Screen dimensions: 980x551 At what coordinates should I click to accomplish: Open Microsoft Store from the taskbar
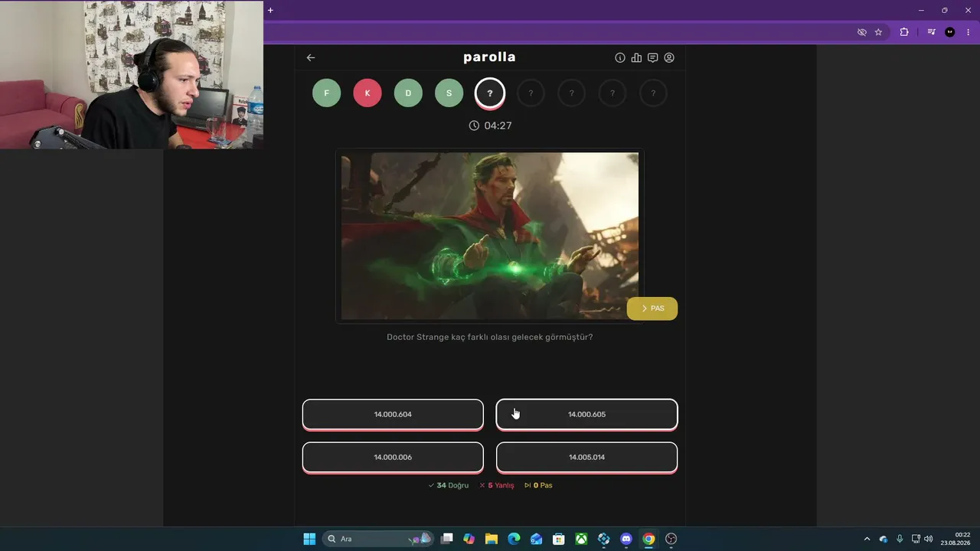(x=559, y=539)
